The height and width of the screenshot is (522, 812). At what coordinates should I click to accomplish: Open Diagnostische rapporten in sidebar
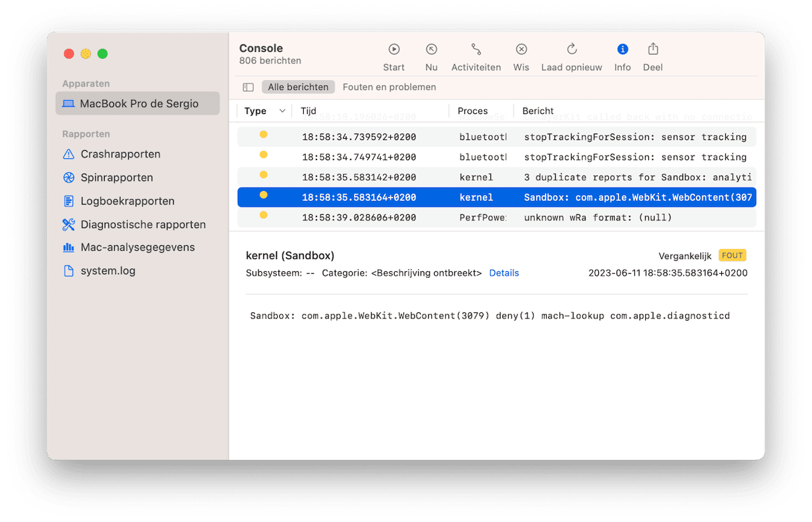(x=143, y=224)
